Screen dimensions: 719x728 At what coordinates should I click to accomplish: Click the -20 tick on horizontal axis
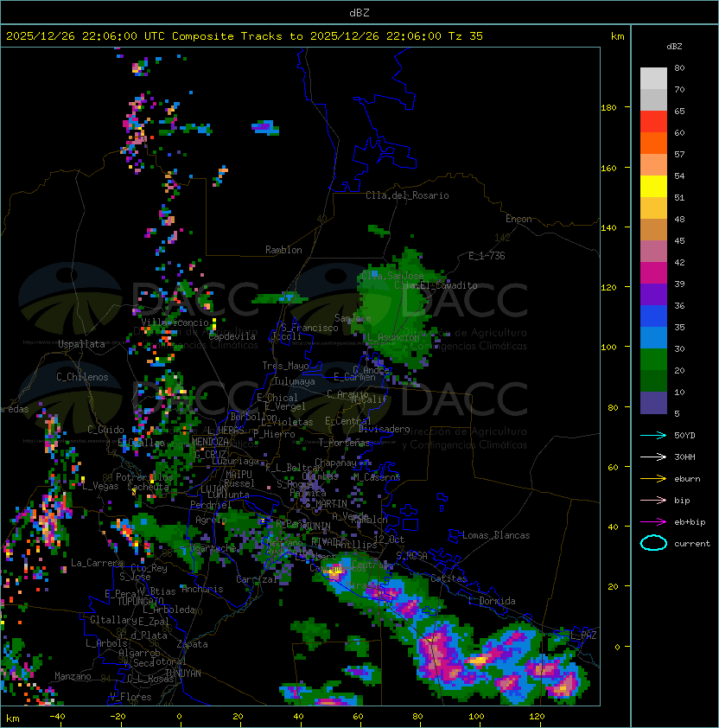point(118,717)
